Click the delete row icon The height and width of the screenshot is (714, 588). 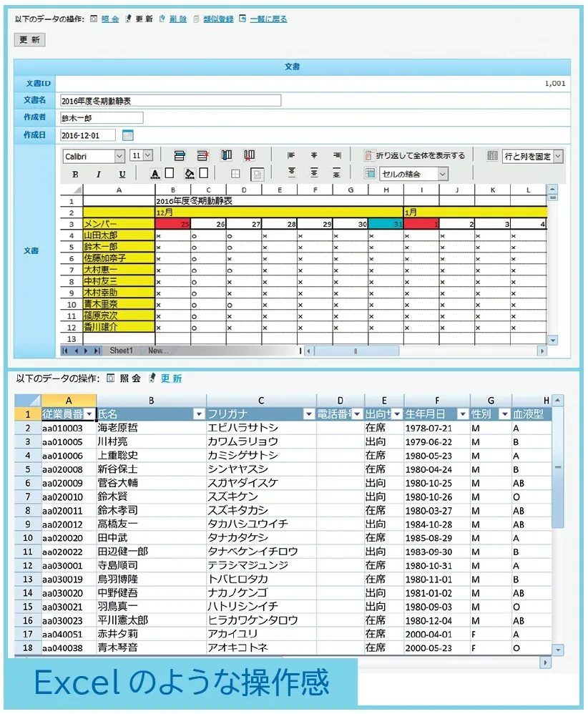pos(202,155)
